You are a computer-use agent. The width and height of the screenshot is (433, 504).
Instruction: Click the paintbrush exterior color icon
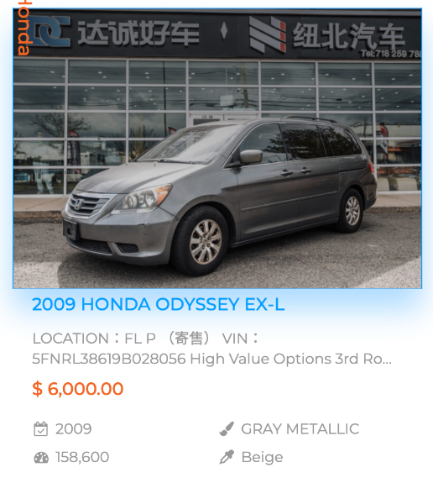[227, 428]
